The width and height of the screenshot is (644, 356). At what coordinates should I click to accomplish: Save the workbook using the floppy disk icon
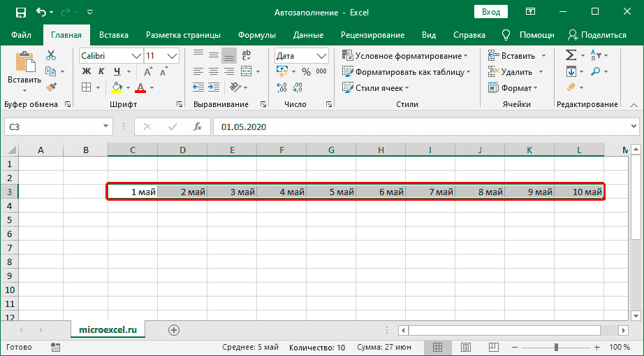[x=20, y=12]
